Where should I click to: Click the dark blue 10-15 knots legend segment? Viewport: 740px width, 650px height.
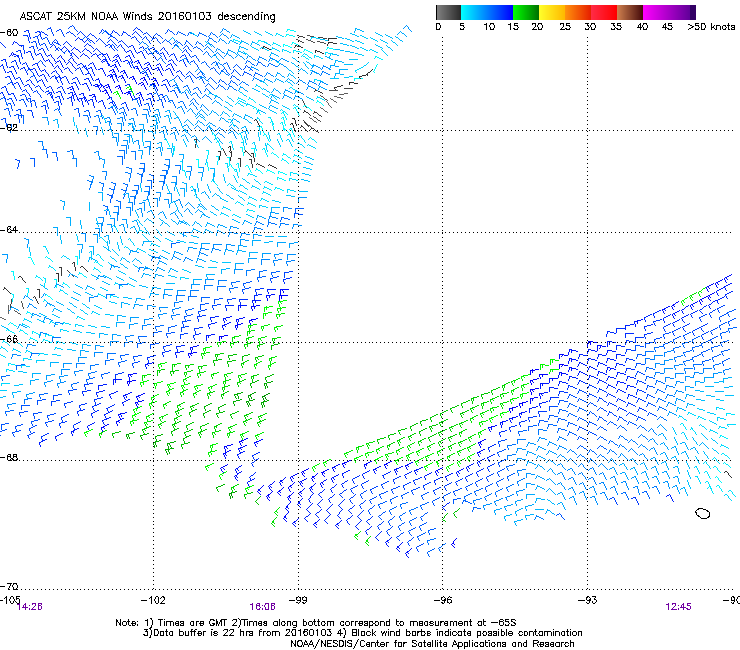pyautogui.click(x=500, y=12)
